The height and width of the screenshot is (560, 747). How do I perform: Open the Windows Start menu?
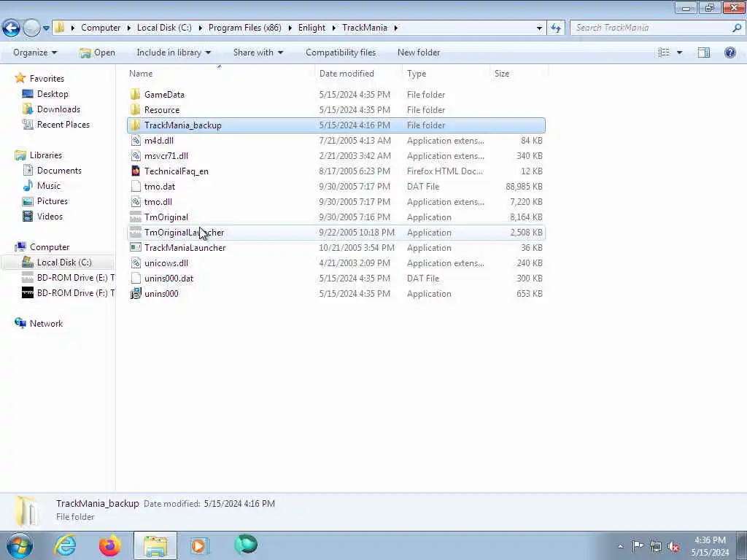click(20, 545)
